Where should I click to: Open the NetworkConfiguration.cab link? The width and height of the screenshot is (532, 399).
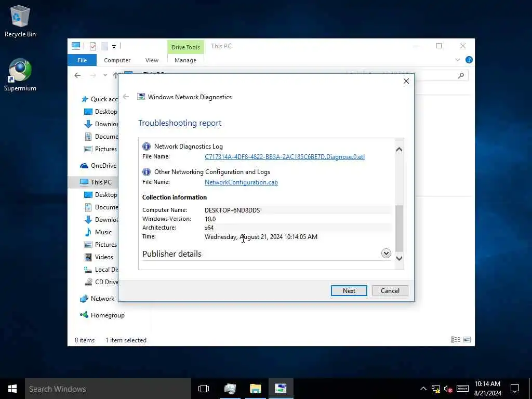[x=241, y=182]
